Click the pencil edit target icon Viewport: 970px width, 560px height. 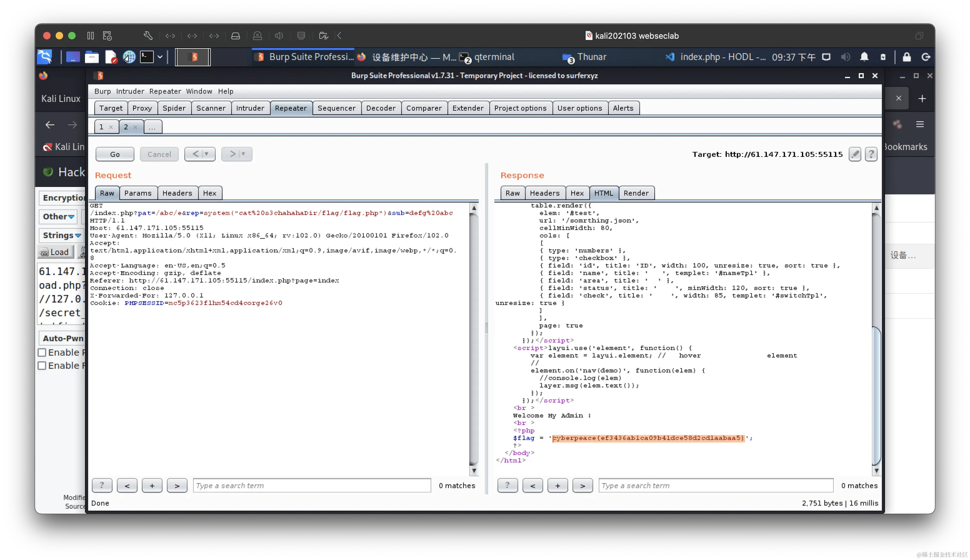pyautogui.click(x=855, y=154)
